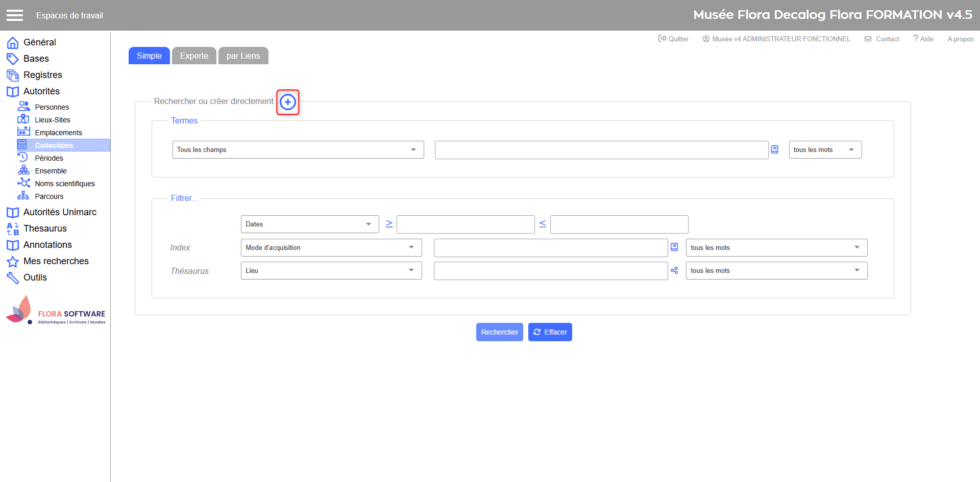Click the index icon beside Mode d'acquisition field

(x=674, y=247)
